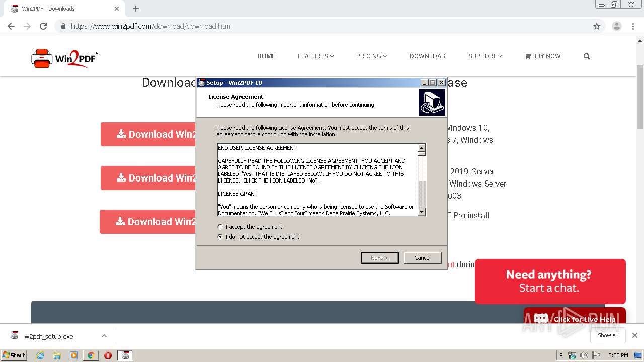The height and width of the screenshot is (362, 644).
Task: Click the site padlock icon
Action: (63, 26)
